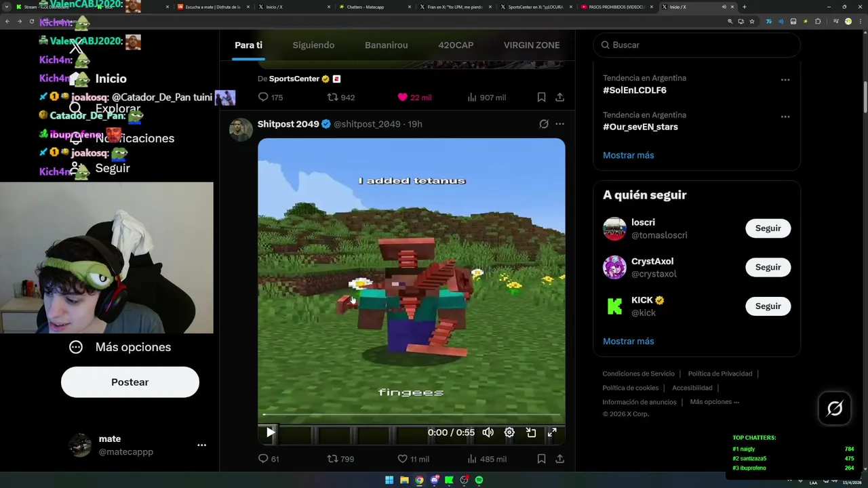Switch to Siguiendo tab
Image resolution: width=868 pixels, height=488 pixels.
[313, 45]
